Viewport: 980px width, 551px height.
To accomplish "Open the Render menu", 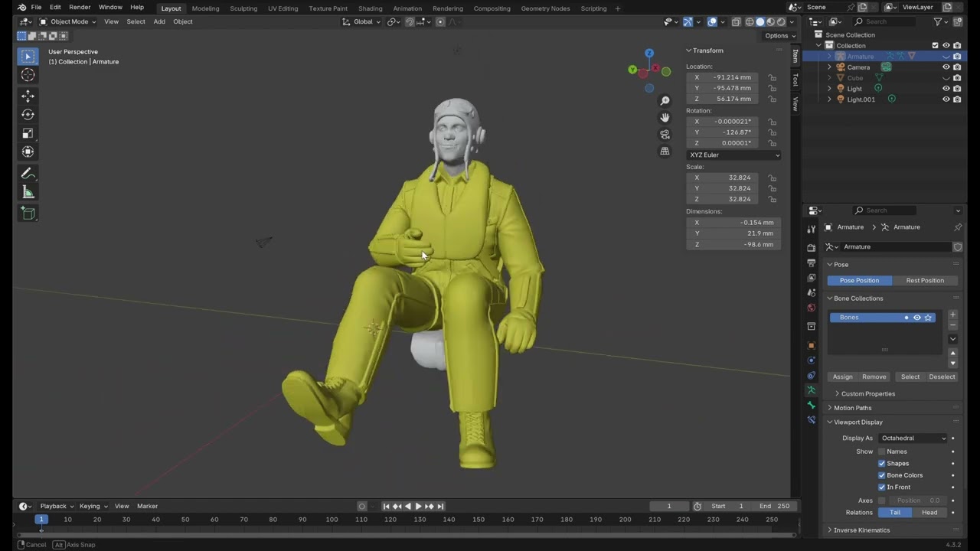I will click(80, 8).
